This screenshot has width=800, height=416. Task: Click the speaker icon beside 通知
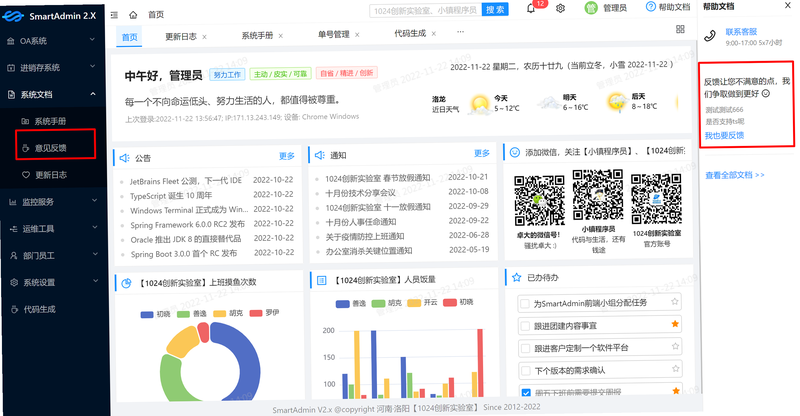pyautogui.click(x=320, y=155)
